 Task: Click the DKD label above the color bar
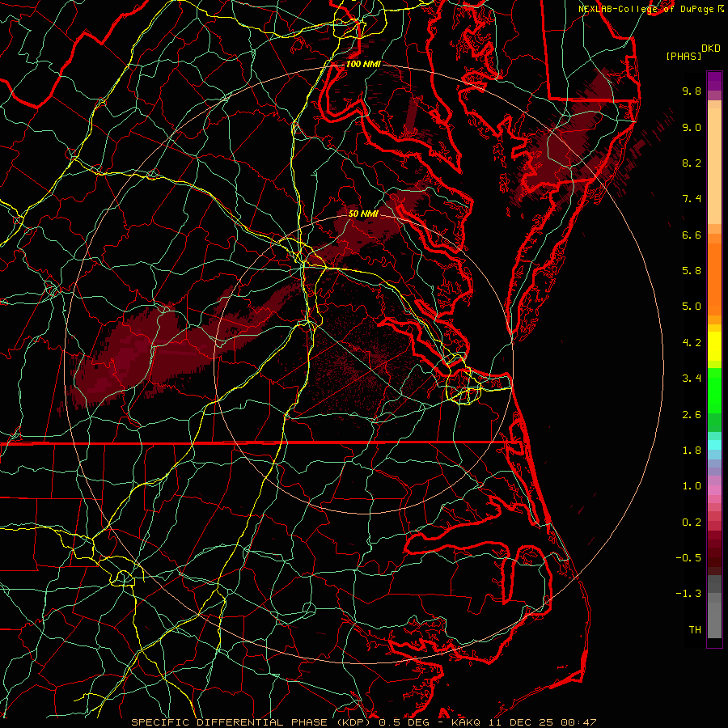pos(711,49)
